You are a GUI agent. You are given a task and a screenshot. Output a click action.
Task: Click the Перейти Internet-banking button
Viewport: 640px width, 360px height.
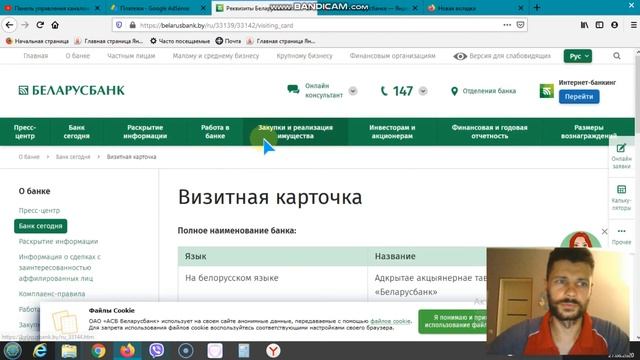click(579, 97)
